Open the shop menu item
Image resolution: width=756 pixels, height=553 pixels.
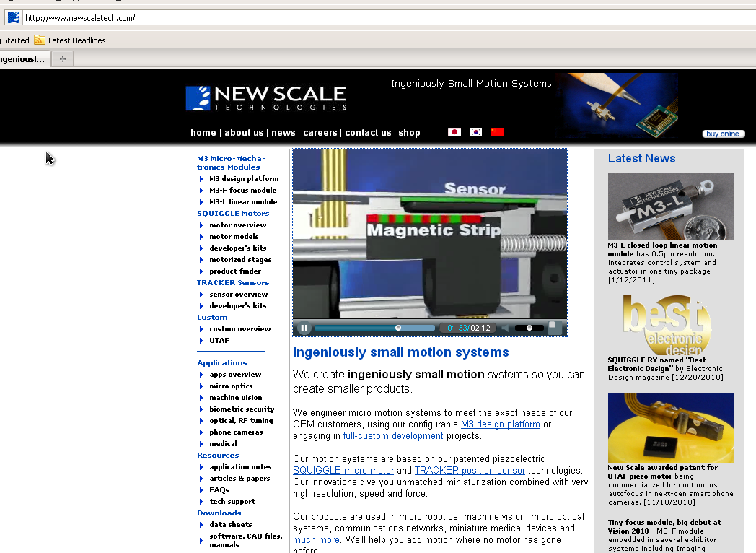tap(409, 132)
